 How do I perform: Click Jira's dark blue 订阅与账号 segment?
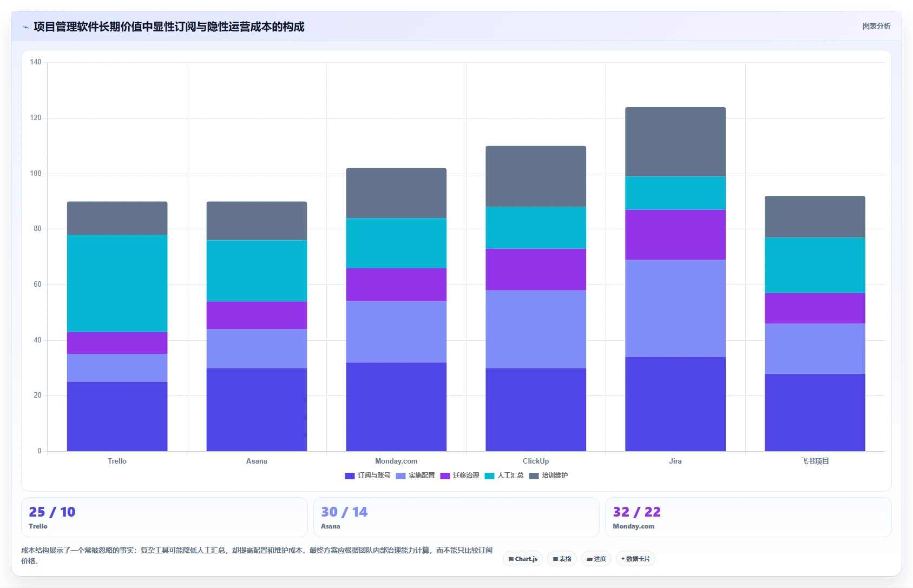click(x=675, y=404)
